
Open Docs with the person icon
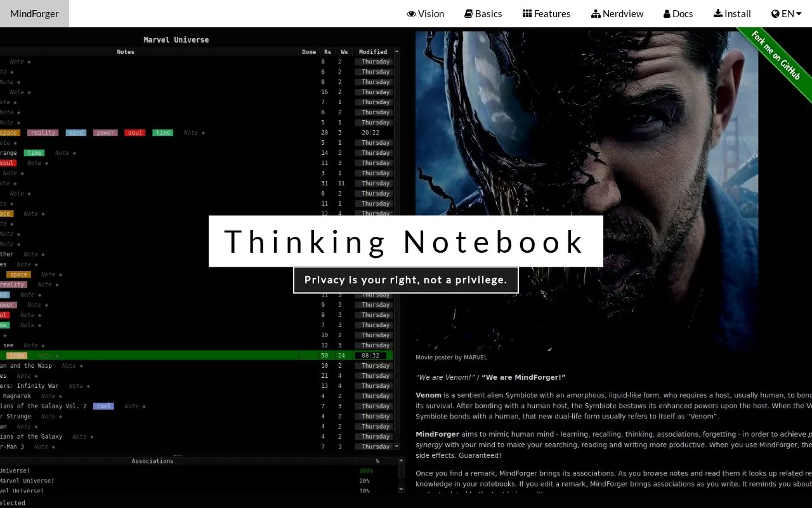[x=678, y=14]
